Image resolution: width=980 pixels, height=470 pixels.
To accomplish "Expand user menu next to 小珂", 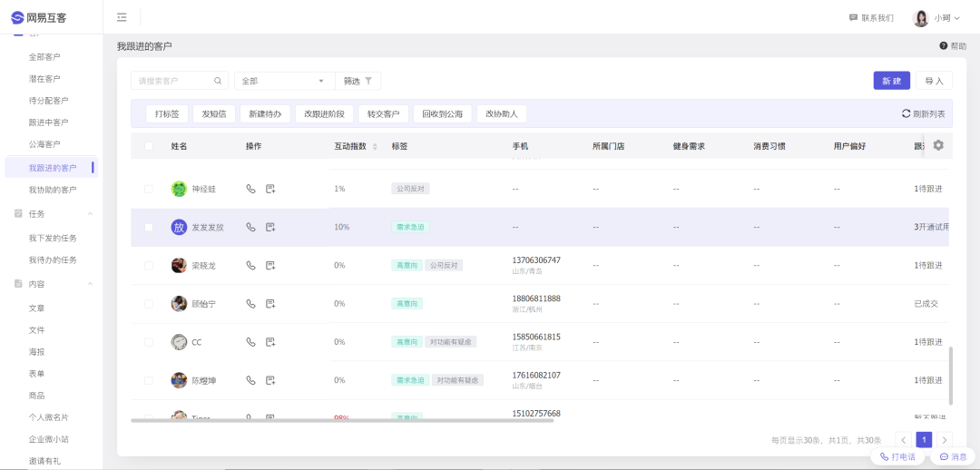I will 956,18.
